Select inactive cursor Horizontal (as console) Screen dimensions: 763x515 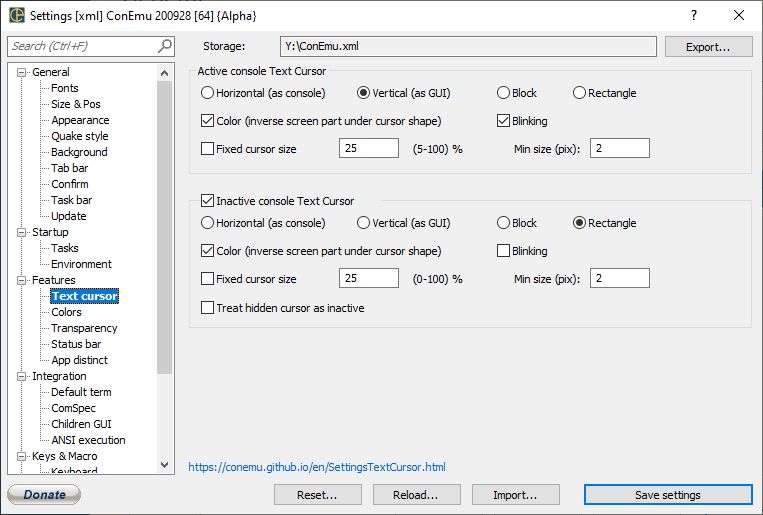[x=263, y=222]
